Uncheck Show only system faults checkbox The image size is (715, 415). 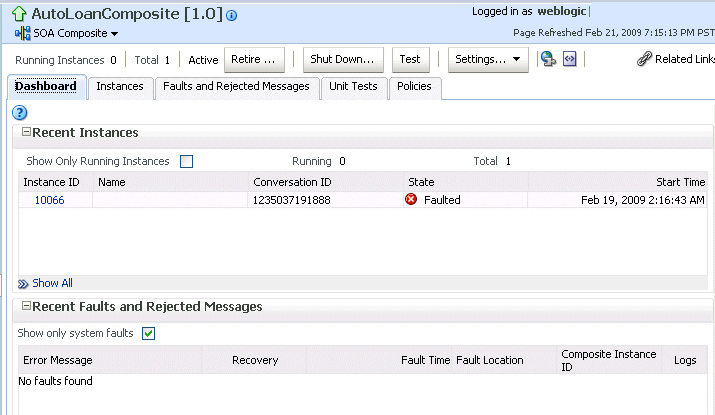click(x=149, y=333)
